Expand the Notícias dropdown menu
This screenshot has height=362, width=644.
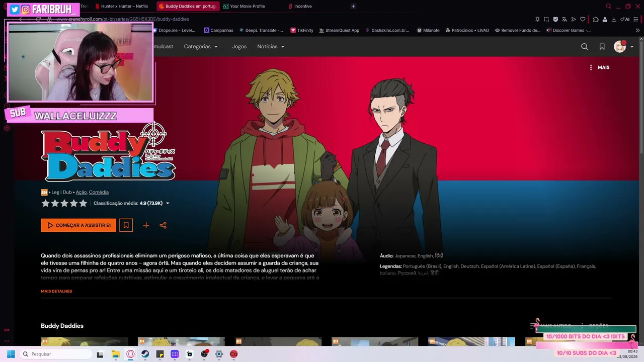(x=271, y=47)
